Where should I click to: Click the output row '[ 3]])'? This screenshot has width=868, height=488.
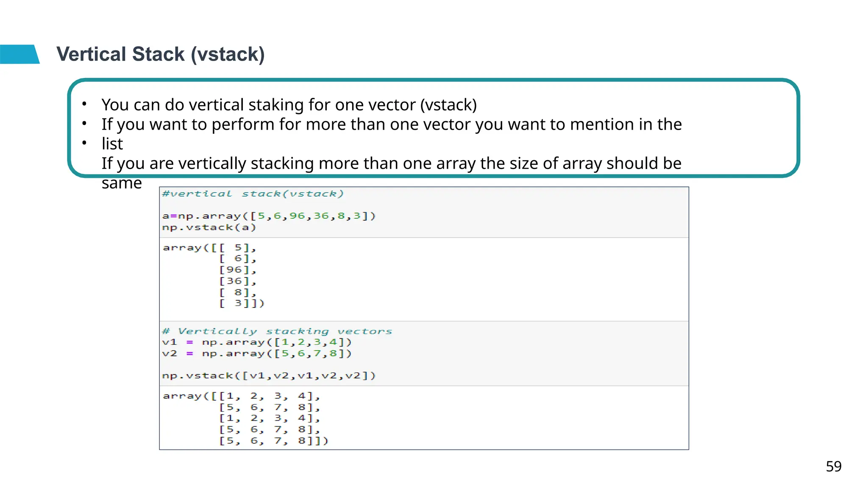242,303
